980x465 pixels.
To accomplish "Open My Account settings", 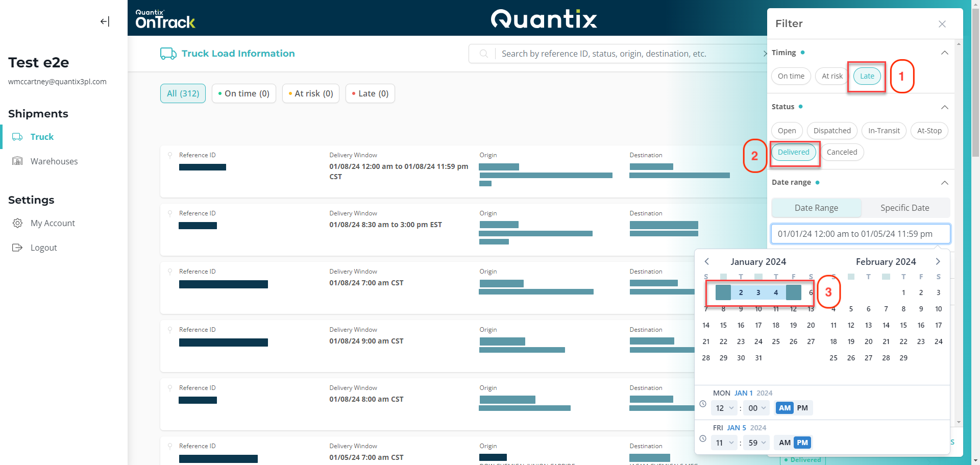I will (53, 223).
